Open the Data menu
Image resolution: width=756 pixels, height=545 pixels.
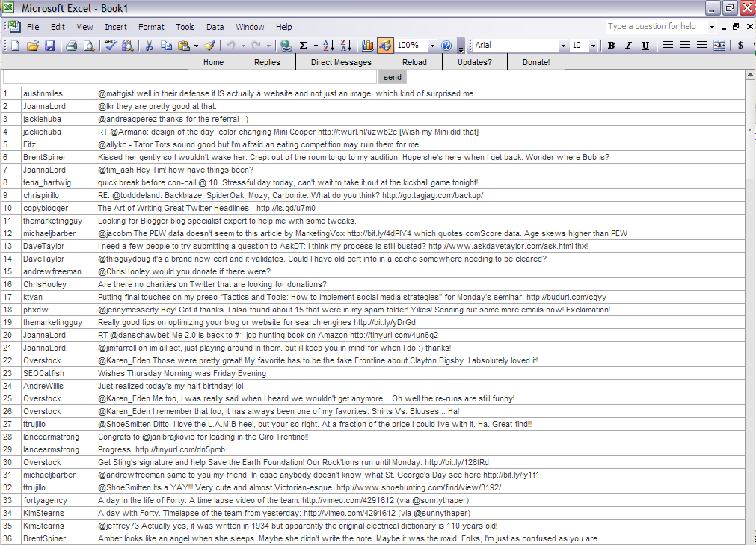tap(215, 27)
